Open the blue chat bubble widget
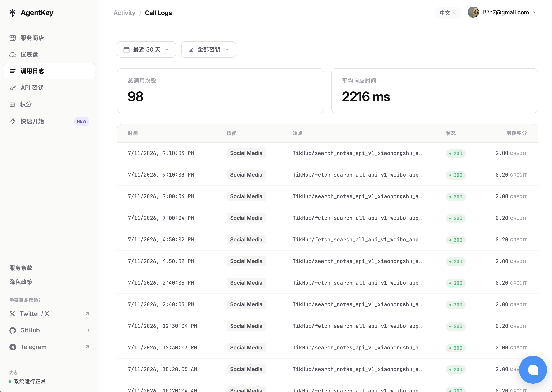This screenshot has height=392, width=552. [x=533, y=370]
